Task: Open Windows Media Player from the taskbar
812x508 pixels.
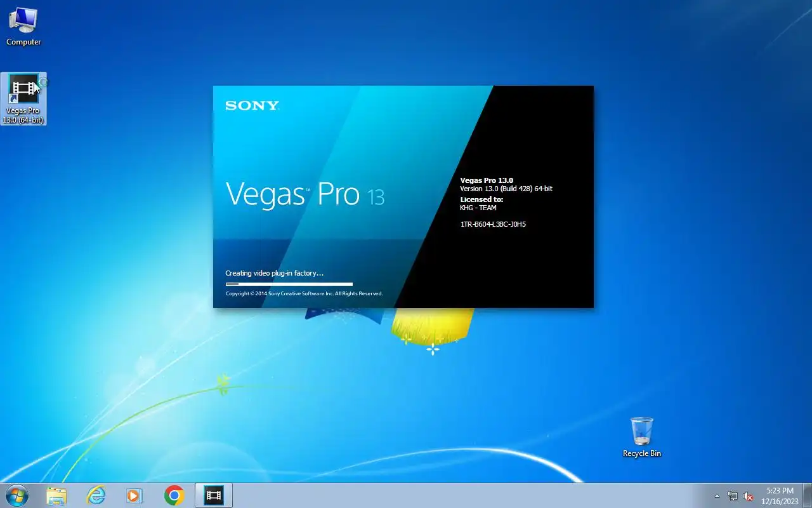Action: (134, 495)
